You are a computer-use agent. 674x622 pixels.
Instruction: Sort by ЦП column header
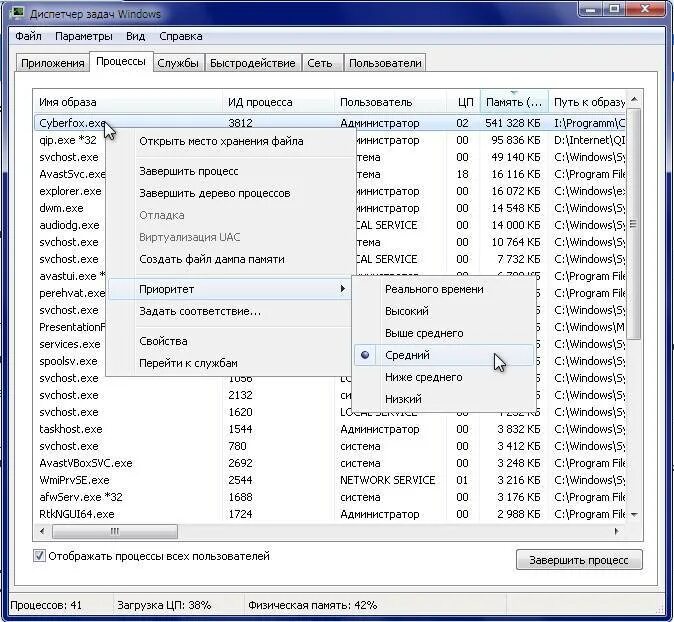pos(463,102)
